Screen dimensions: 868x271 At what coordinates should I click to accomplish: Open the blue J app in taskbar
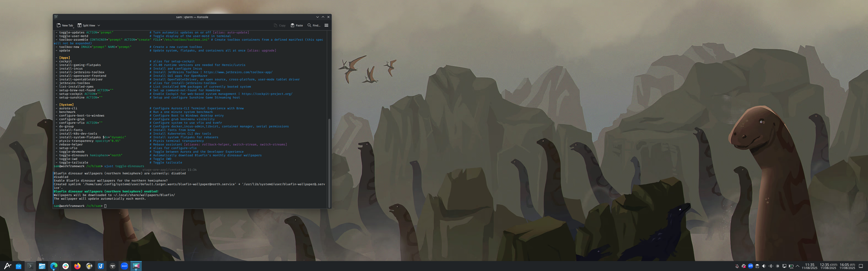click(101, 266)
